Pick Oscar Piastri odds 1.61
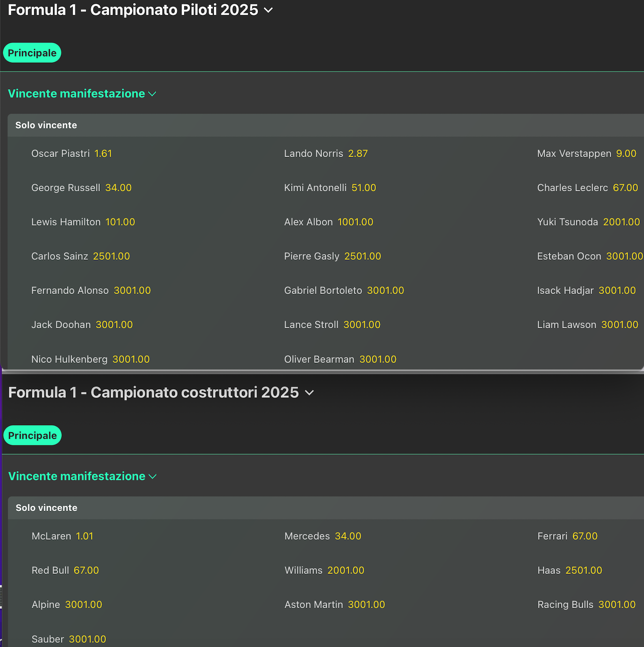The height and width of the screenshot is (647, 644). pyautogui.click(x=103, y=154)
